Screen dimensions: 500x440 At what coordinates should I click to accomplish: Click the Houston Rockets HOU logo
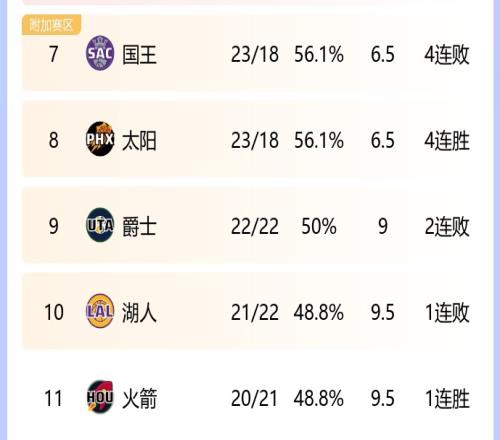[x=100, y=397]
